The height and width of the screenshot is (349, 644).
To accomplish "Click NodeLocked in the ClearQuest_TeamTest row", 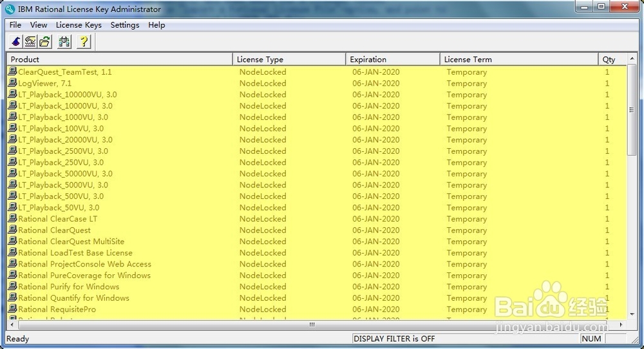I will pos(263,71).
